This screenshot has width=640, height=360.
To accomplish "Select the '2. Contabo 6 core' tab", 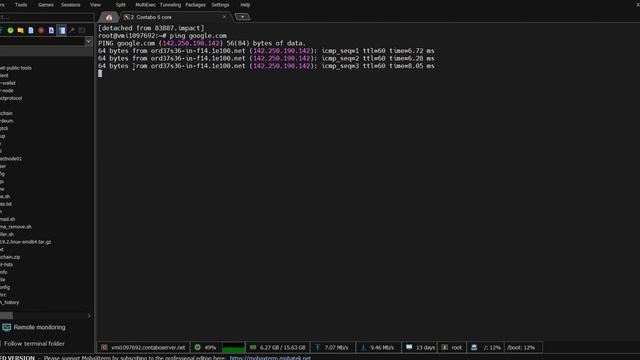I will (176, 17).
